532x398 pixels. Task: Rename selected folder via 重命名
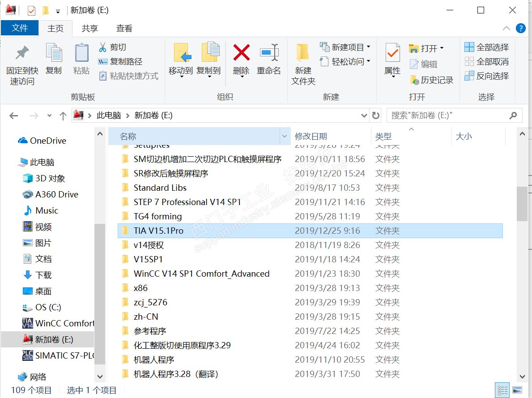(x=269, y=60)
